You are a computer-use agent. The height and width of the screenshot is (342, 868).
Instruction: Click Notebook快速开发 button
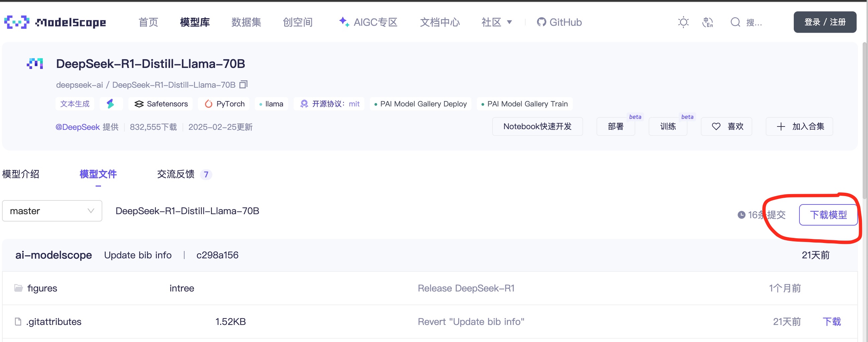[537, 126]
